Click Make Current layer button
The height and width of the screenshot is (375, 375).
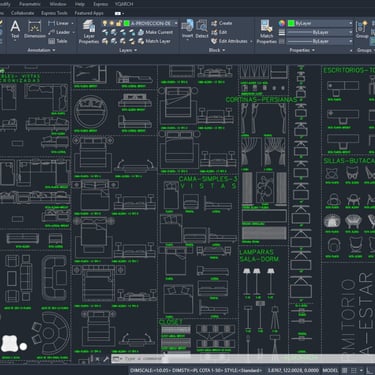click(x=155, y=32)
